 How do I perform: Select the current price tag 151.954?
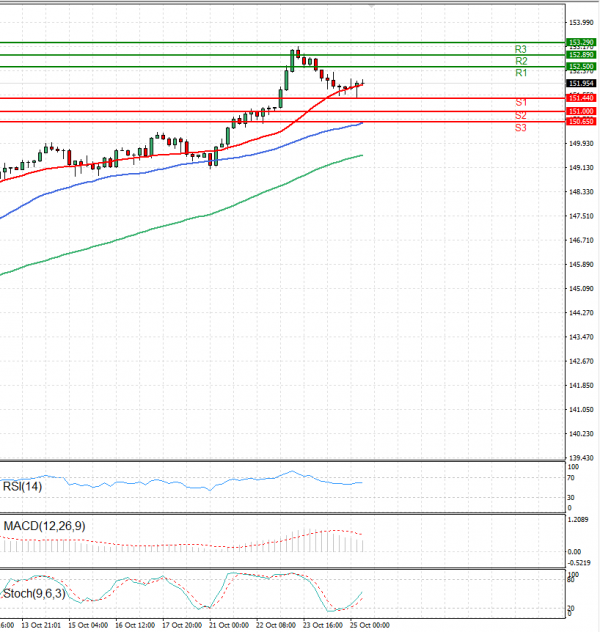(581, 83)
